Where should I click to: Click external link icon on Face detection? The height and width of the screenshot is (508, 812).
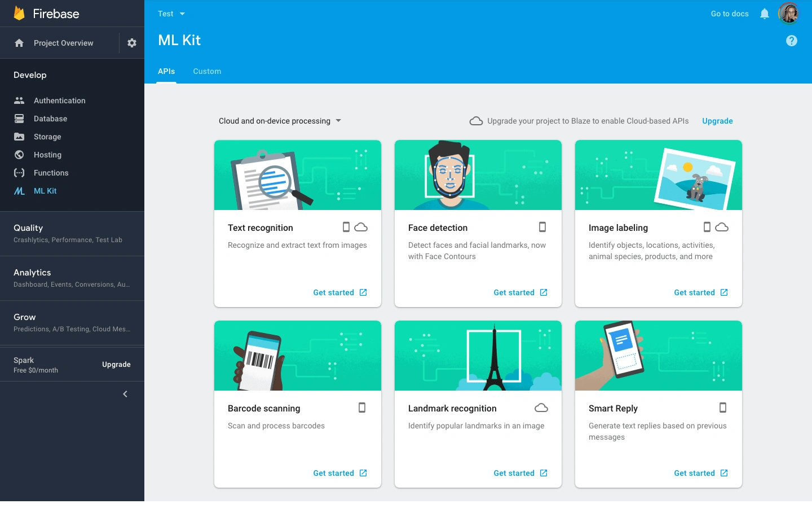(544, 292)
